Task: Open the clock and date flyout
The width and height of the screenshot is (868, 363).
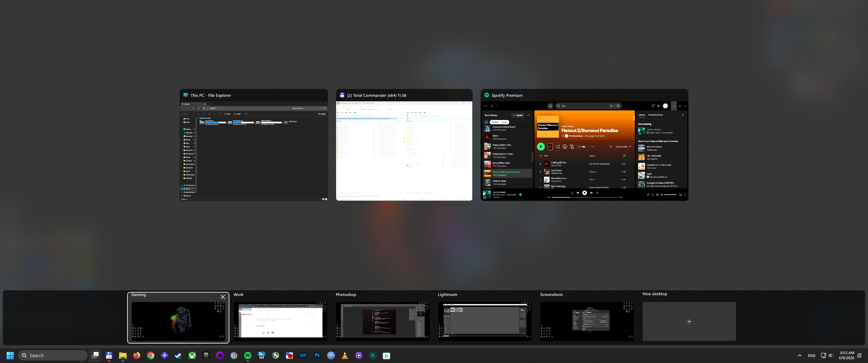Action: 847,355
